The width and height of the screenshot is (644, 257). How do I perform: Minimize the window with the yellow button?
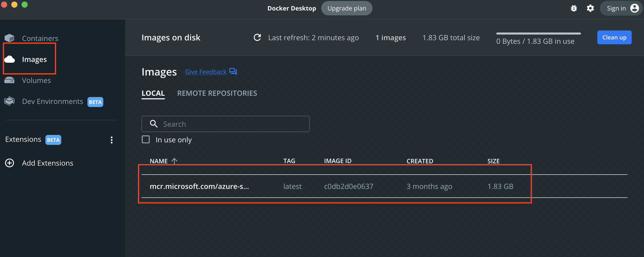[x=14, y=4]
